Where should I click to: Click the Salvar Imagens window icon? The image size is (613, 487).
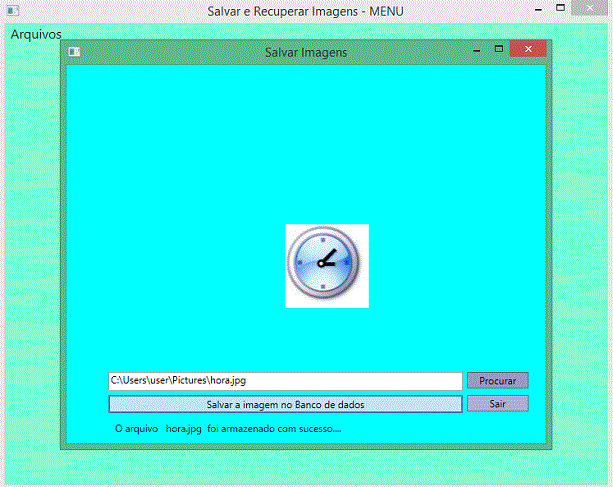pyautogui.click(x=74, y=52)
